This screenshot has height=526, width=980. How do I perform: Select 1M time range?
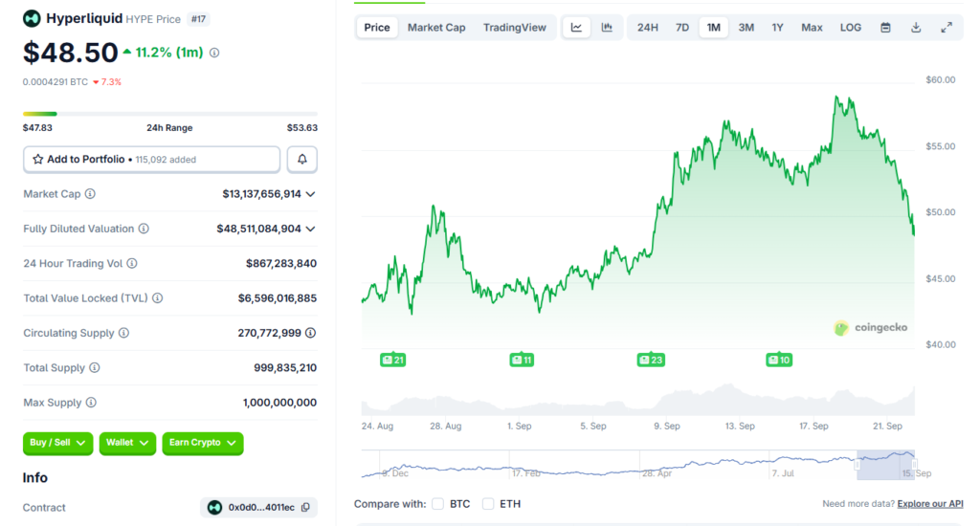[713, 28]
